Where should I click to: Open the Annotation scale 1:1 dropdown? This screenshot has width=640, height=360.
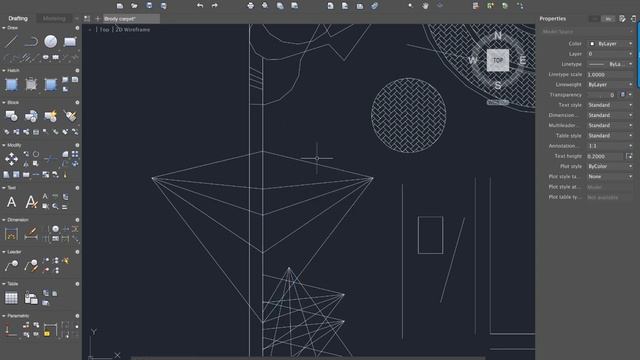(610, 146)
